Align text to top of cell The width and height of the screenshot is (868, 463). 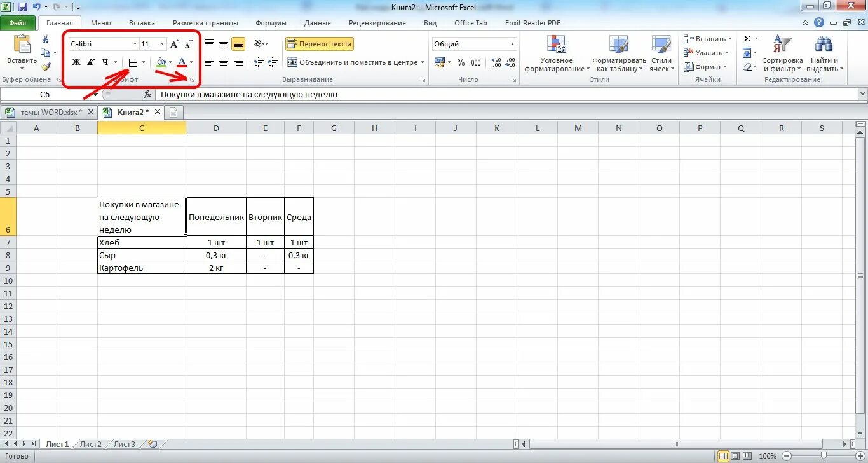208,44
